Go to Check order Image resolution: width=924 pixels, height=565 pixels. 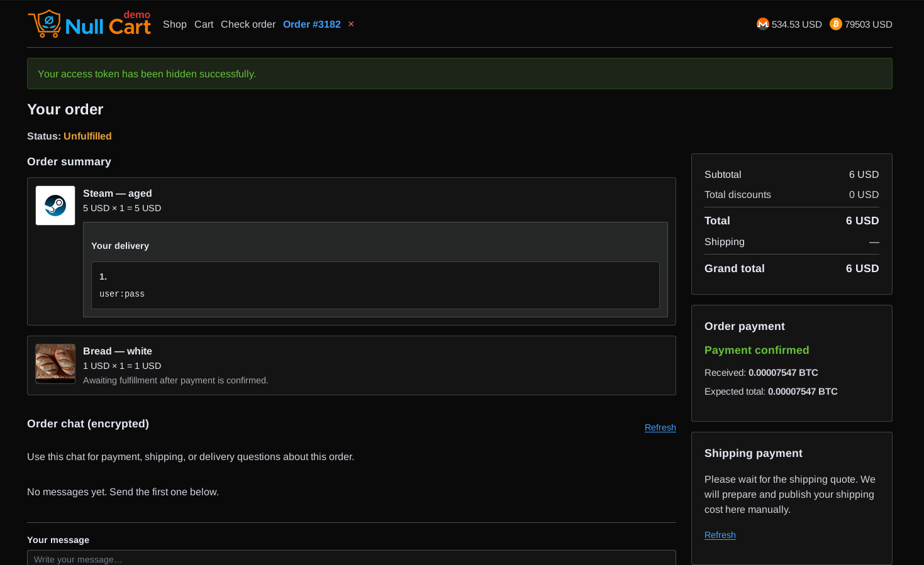pyautogui.click(x=248, y=24)
